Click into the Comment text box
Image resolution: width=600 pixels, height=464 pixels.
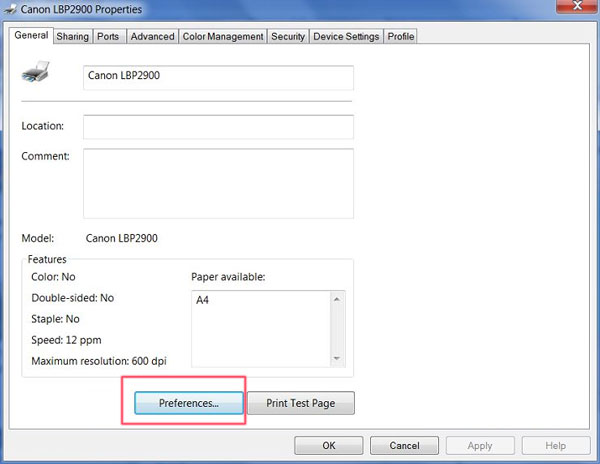click(x=218, y=183)
